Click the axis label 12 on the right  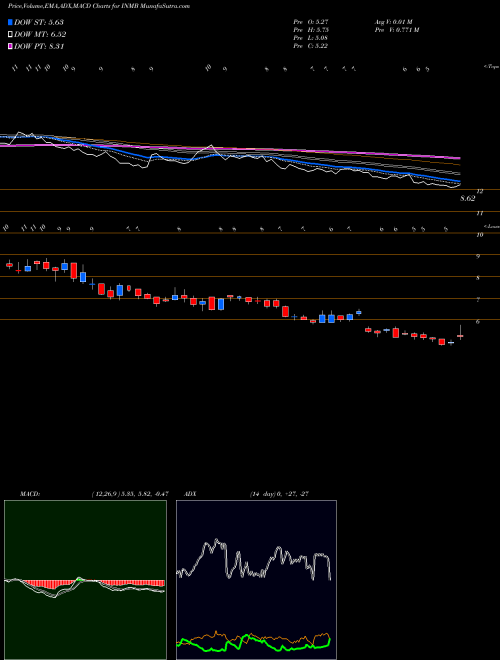pos(479,191)
